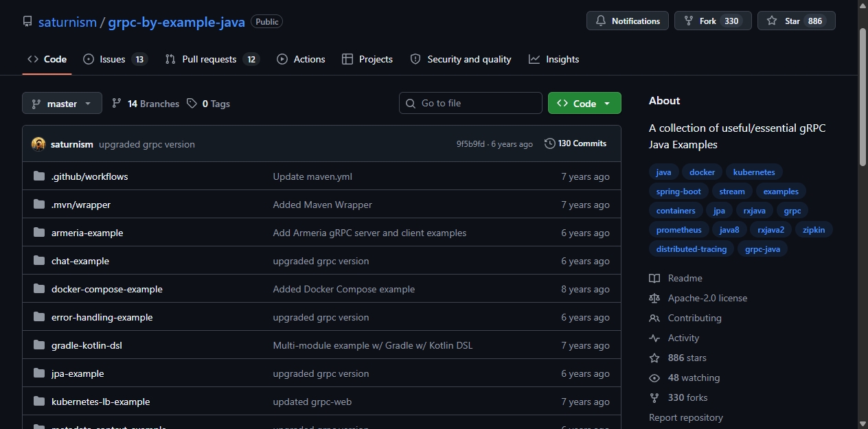Click the folder icon for armeria-example
The height and width of the screenshot is (429, 868).
(x=39, y=233)
